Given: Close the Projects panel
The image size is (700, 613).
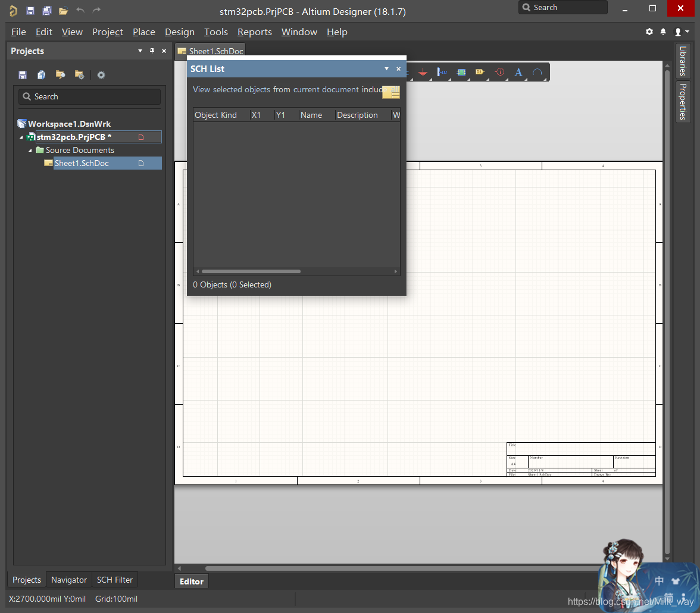Looking at the screenshot, I should (164, 51).
